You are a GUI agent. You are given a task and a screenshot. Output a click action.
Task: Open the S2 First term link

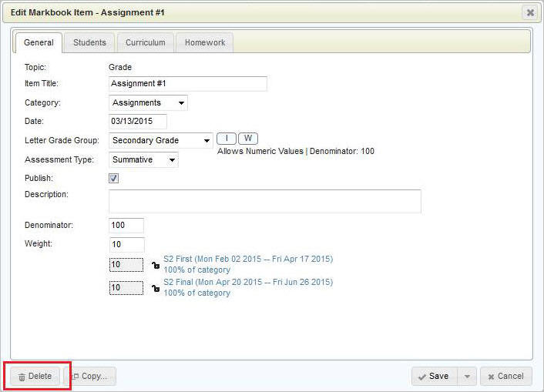247,260
